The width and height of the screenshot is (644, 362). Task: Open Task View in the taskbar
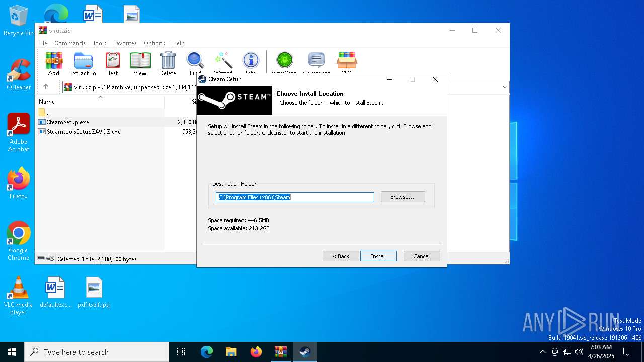[x=181, y=352]
